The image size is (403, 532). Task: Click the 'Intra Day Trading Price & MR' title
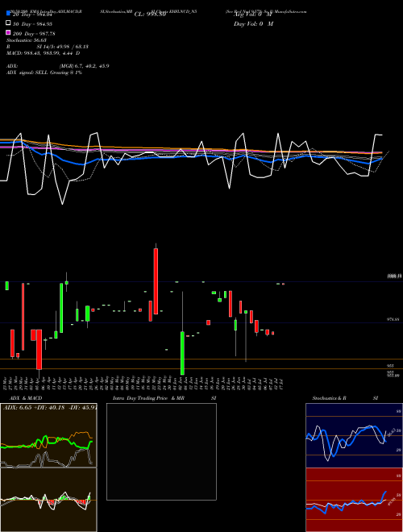pyautogui.click(x=148, y=398)
